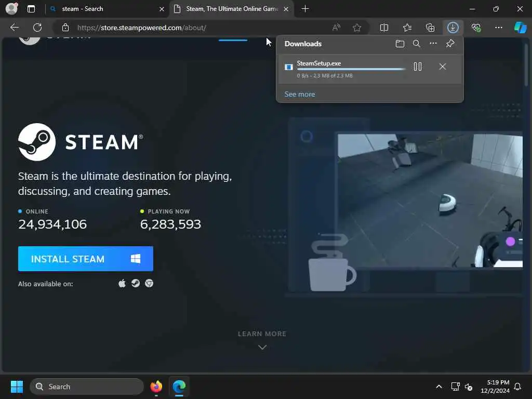Click the address bar URL
Viewport: 532px width, 399px height.
(x=142, y=28)
